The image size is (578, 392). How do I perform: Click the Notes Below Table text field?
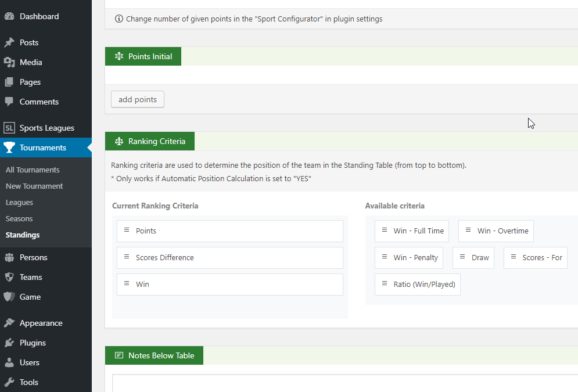345,383
